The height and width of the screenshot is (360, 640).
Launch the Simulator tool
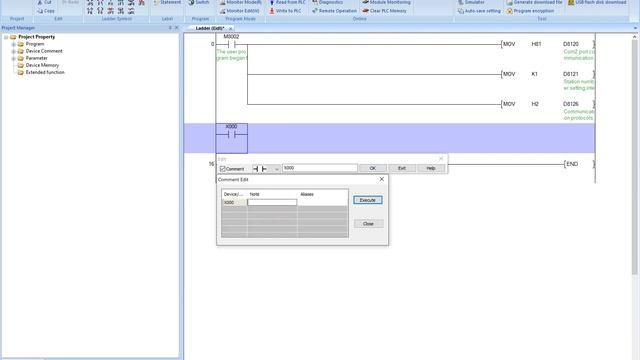coord(470,2)
